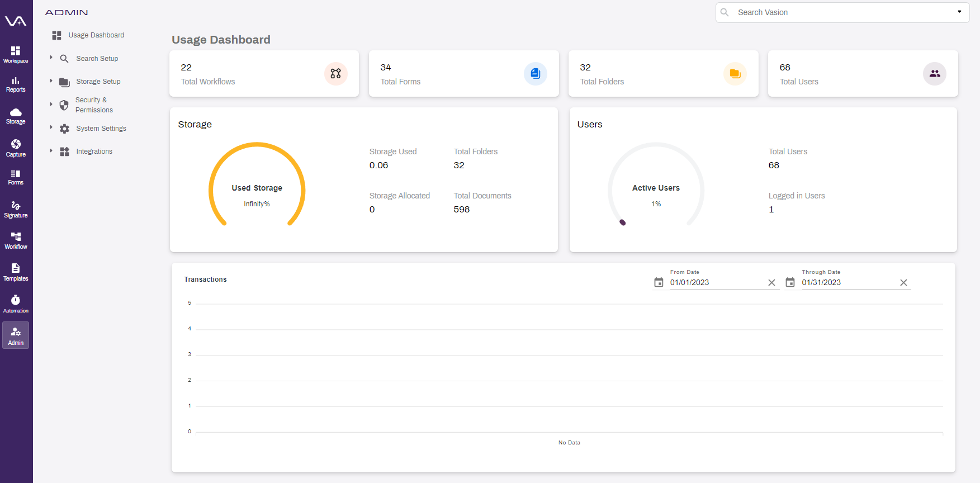Open the From Date calendar picker icon
This screenshot has height=483, width=980.
pyautogui.click(x=659, y=282)
